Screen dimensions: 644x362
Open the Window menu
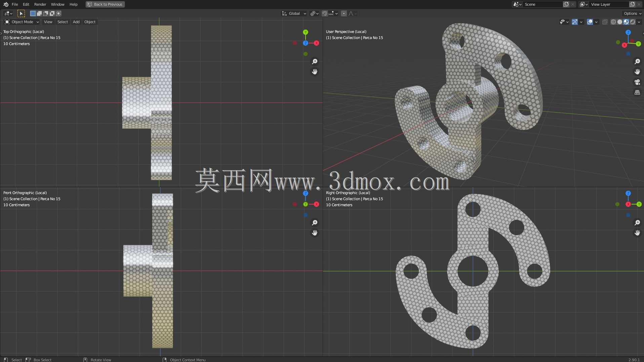pos(57,4)
